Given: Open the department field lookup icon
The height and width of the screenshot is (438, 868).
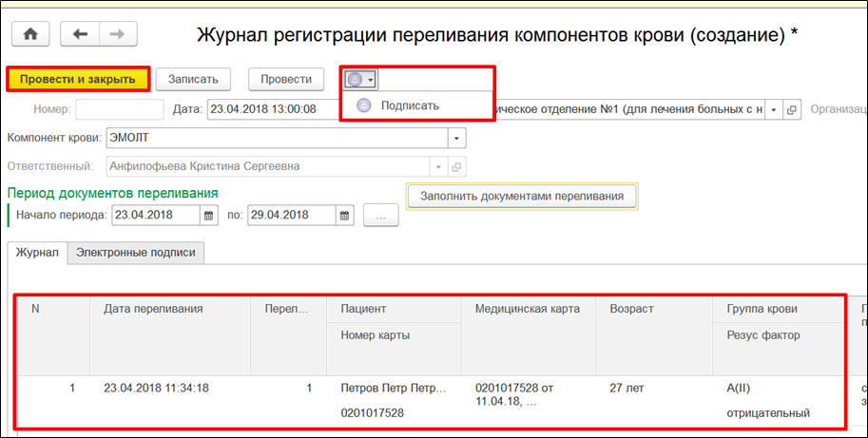Looking at the screenshot, I should pyautogui.click(x=793, y=109).
